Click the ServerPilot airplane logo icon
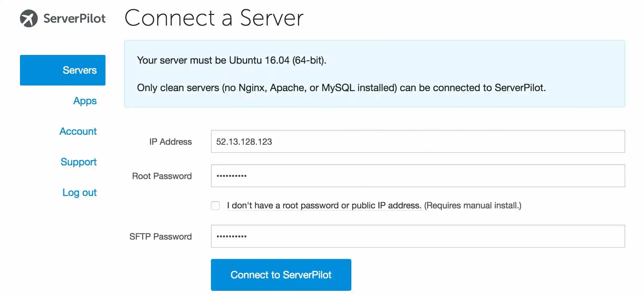Screen dimensions: 644x297 (x=29, y=18)
